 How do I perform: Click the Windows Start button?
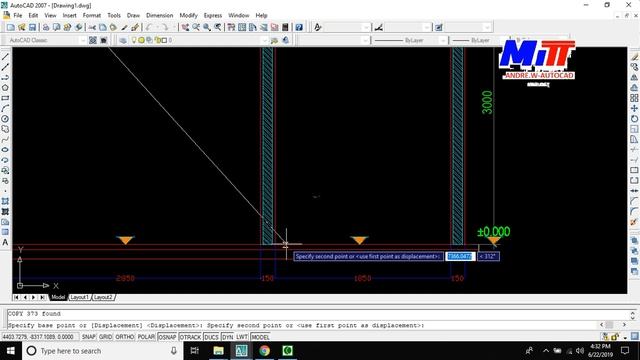[x=11, y=351]
